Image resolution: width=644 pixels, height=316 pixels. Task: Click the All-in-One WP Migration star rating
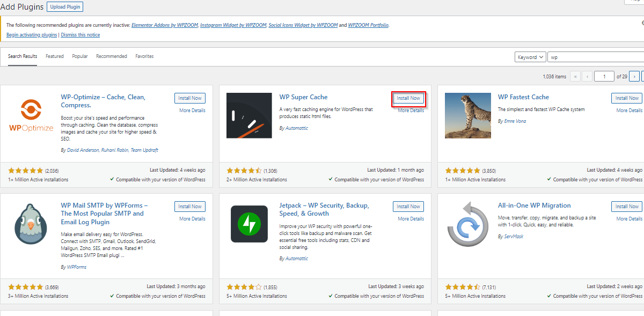click(x=463, y=287)
